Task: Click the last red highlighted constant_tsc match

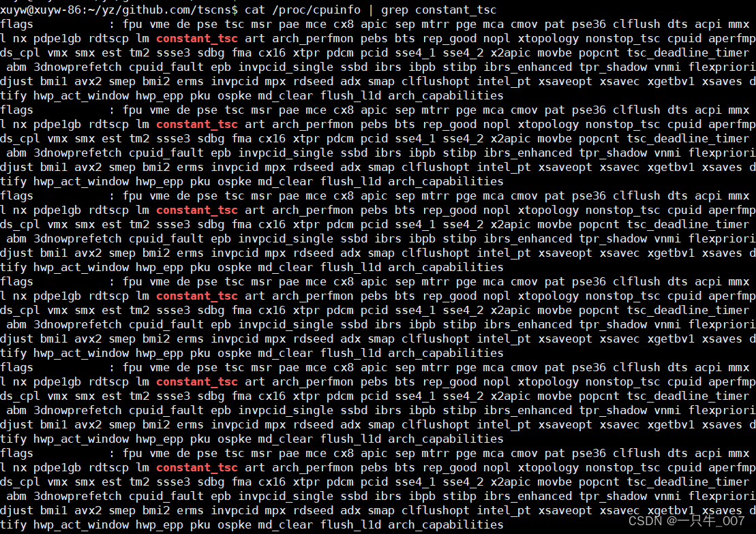Action: click(x=197, y=467)
